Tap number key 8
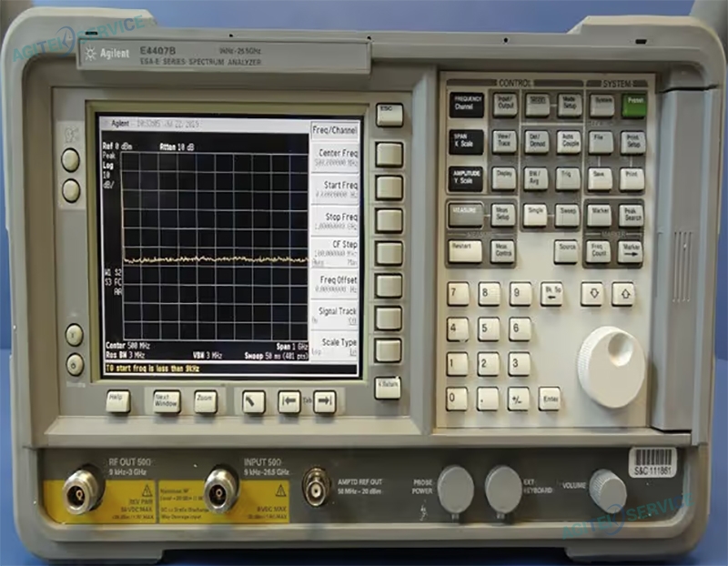The image size is (728, 566). pos(489,293)
